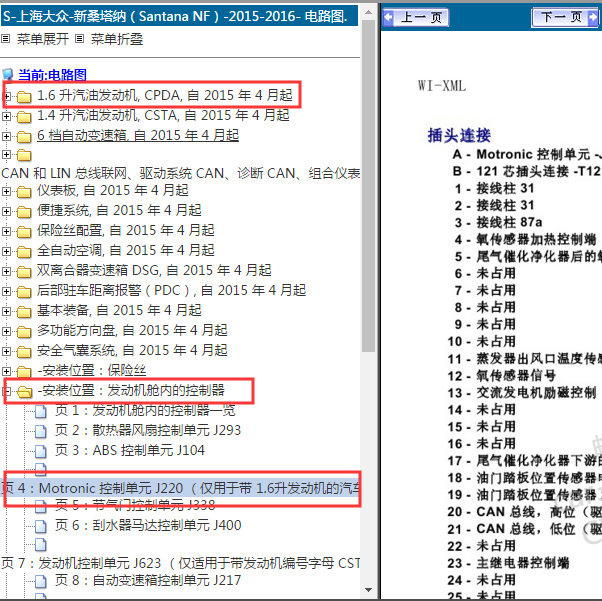Image resolution: width=602 pixels, height=601 pixels.
Task: Open 6 档自动变速箱 underlined entry
Action: (138, 136)
